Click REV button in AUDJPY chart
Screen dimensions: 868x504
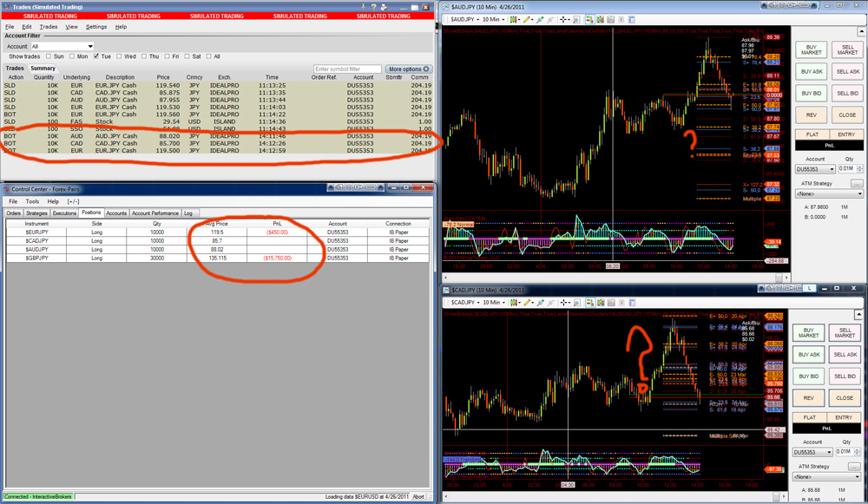pyautogui.click(x=811, y=115)
